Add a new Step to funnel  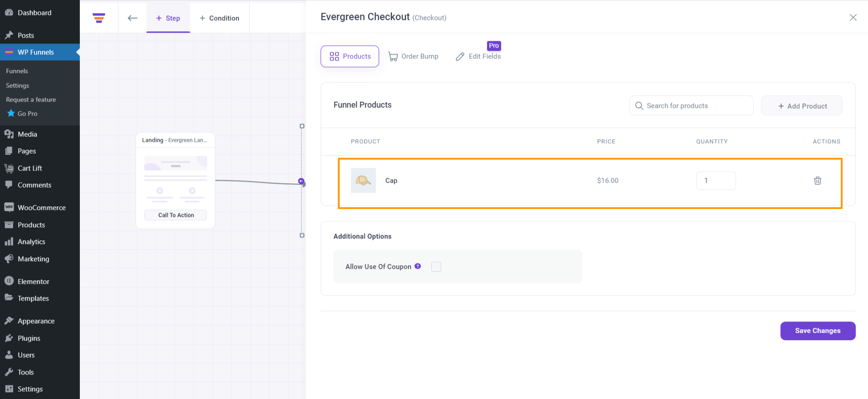[168, 18]
